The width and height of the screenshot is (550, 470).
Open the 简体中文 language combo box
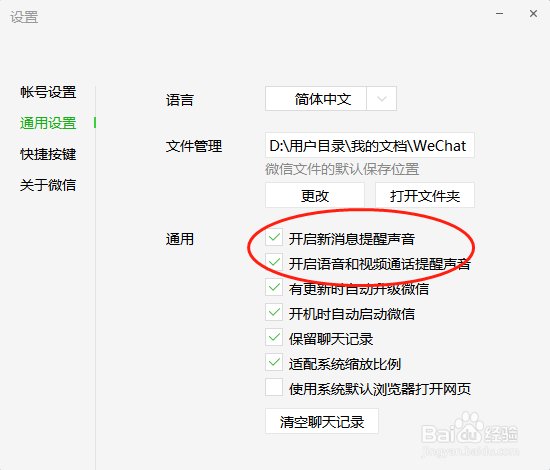tap(331, 99)
